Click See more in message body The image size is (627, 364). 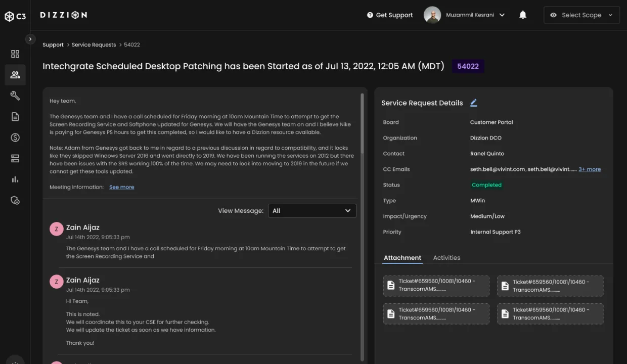tap(122, 187)
